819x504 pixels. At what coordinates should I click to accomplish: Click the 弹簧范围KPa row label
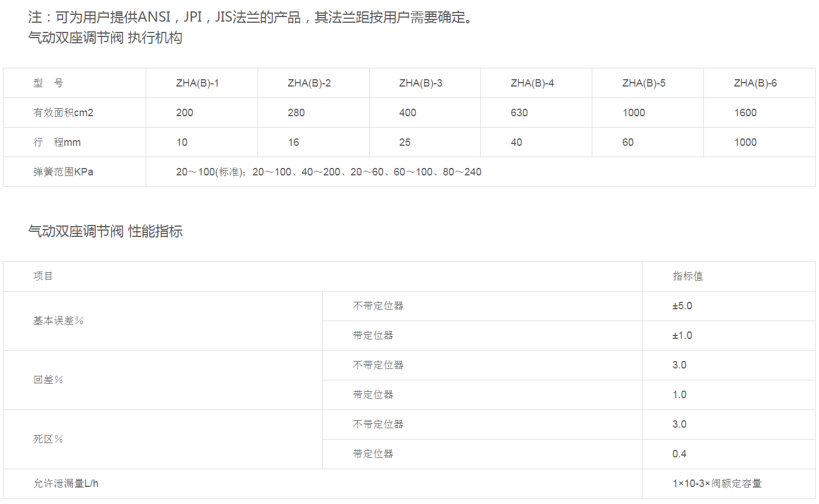pos(63,172)
